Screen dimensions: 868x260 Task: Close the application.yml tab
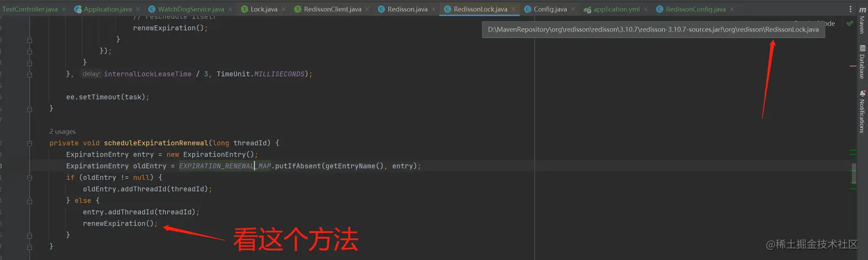click(x=646, y=9)
